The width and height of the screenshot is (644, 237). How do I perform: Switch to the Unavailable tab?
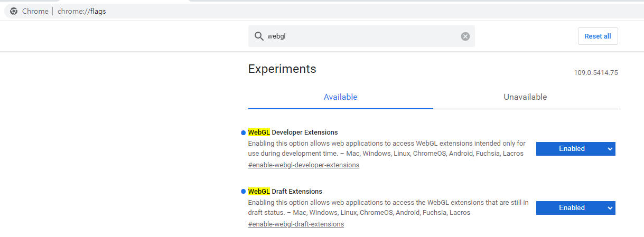click(525, 97)
